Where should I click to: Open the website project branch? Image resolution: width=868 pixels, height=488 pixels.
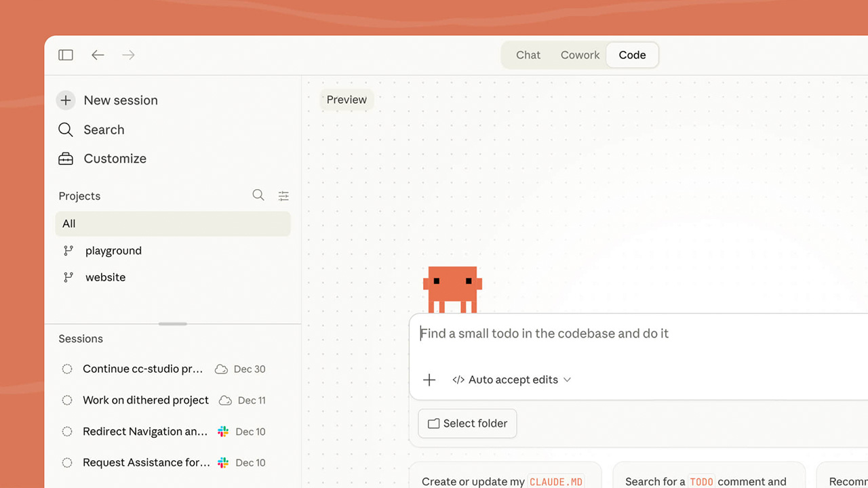click(105, 277)
